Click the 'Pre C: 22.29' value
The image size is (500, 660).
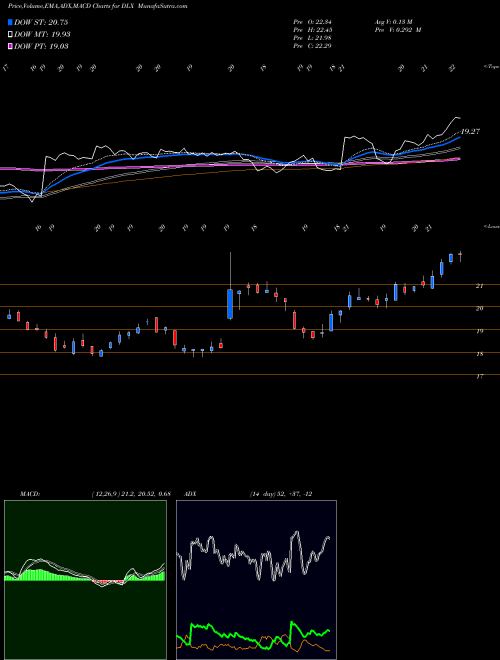pyautogui.click(x=312, y=46)
